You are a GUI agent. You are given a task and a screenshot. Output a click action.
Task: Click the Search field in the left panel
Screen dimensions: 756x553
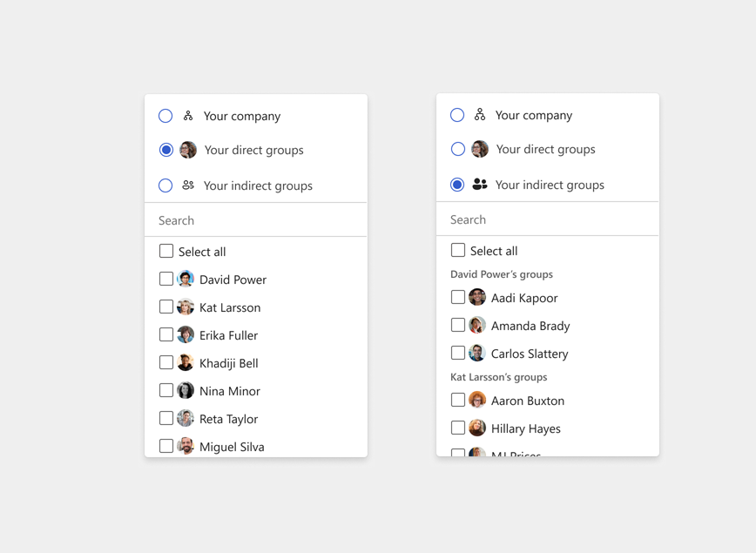coord(256,220)
